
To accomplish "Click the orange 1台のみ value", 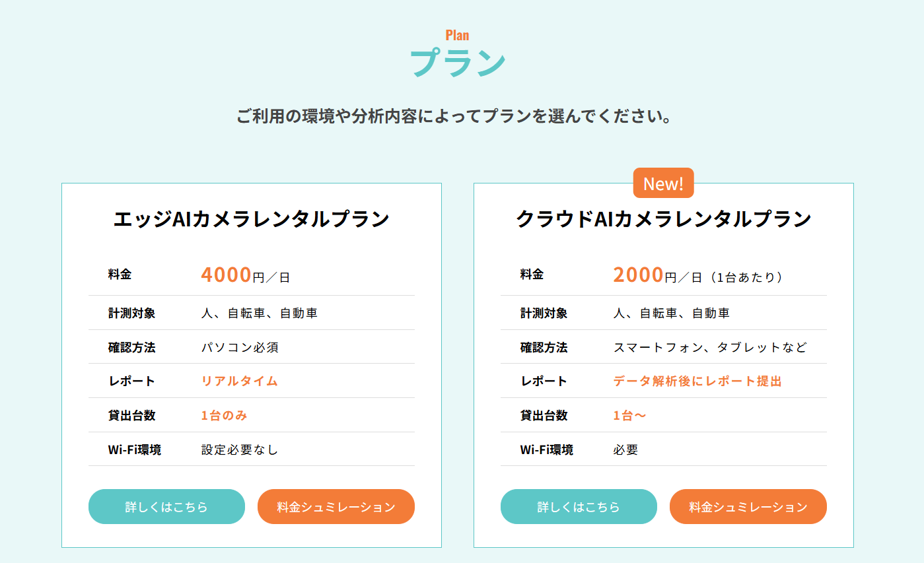I will tap(224, 415).
